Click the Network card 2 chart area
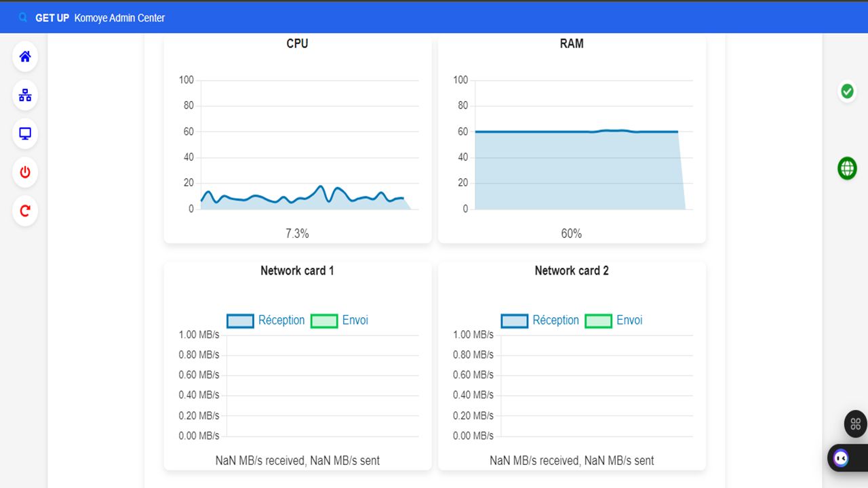 tap(596, 385)
